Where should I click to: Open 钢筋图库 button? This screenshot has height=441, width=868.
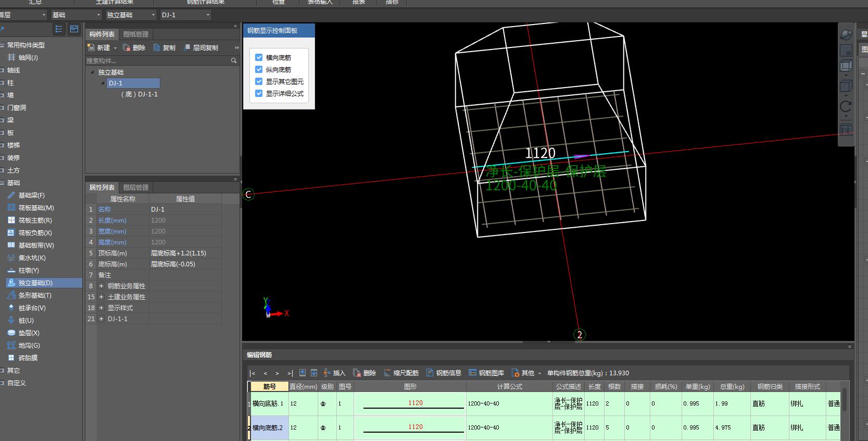[487, 373]
